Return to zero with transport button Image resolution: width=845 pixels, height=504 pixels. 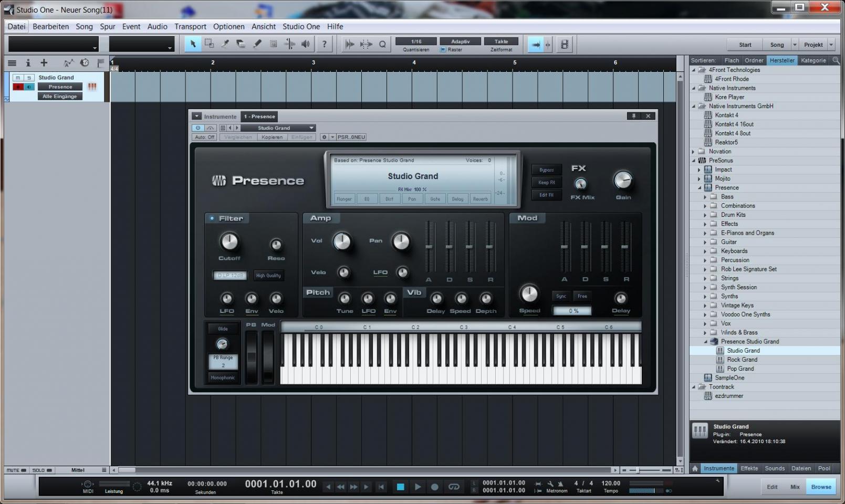coord(381,487)
